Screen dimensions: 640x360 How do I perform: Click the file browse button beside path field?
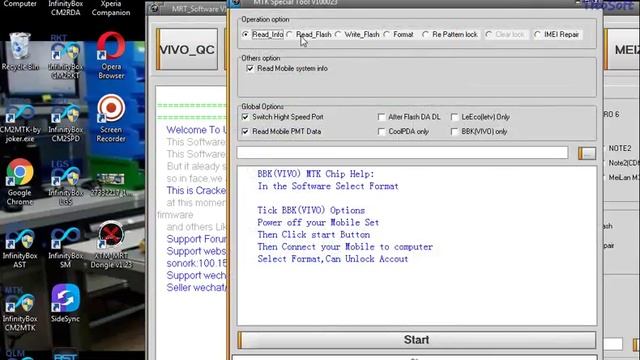(587, 153)
